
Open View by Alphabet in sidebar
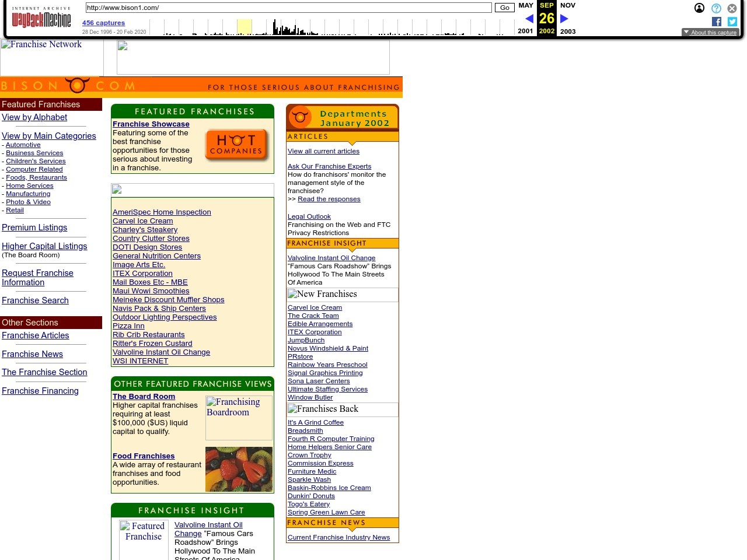click(x=34, y=117)
